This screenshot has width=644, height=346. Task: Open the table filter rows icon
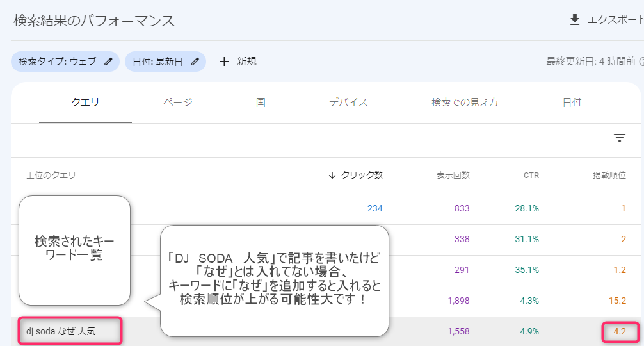(619, 138)
